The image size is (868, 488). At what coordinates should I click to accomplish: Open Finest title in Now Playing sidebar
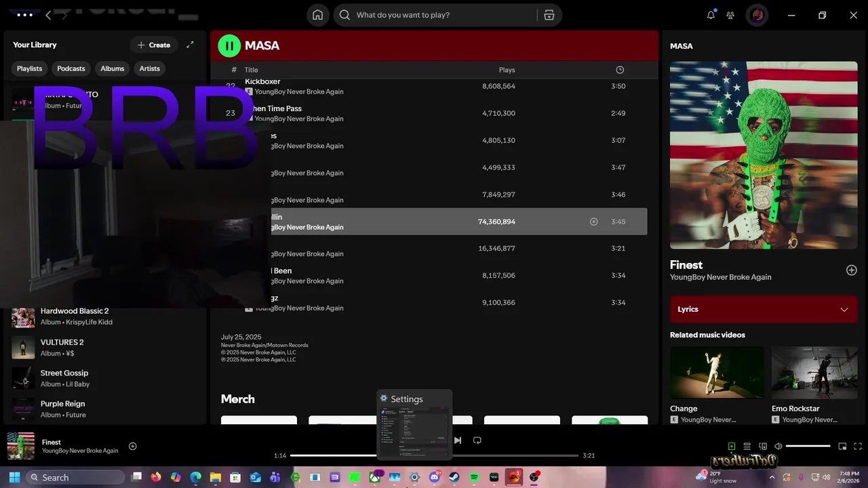[686, 265]
